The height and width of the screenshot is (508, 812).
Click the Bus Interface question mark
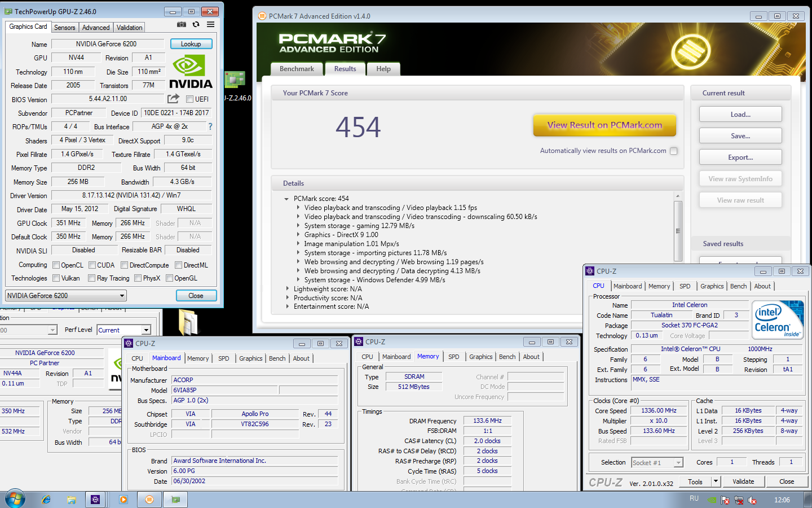click(x=210, y=126)
